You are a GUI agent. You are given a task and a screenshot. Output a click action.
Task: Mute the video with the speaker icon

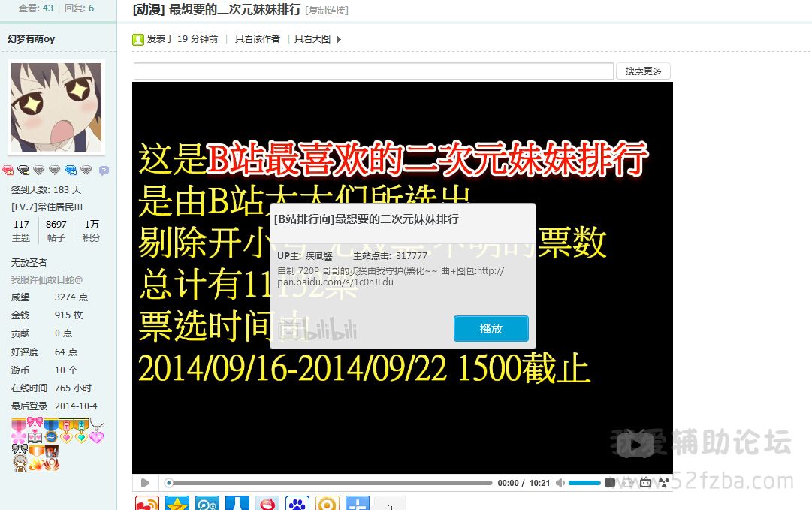coord(560,483)
